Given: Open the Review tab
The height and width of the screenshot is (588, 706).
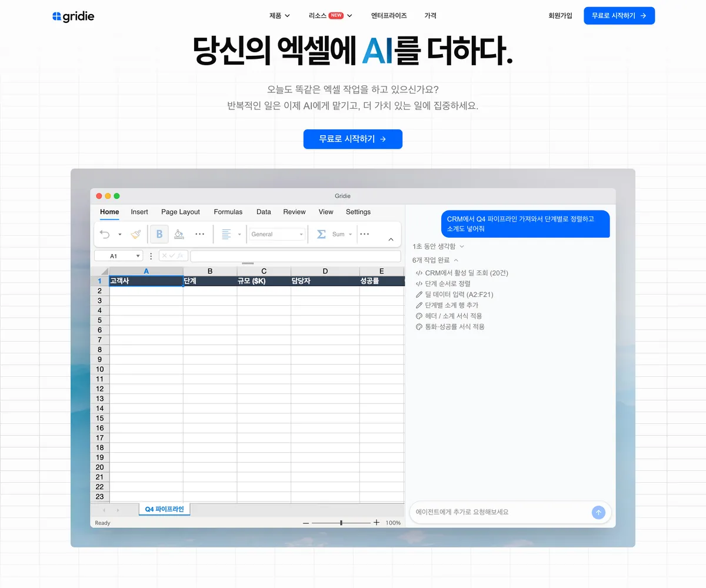Looking at the screenshot, I should [294, 212].
